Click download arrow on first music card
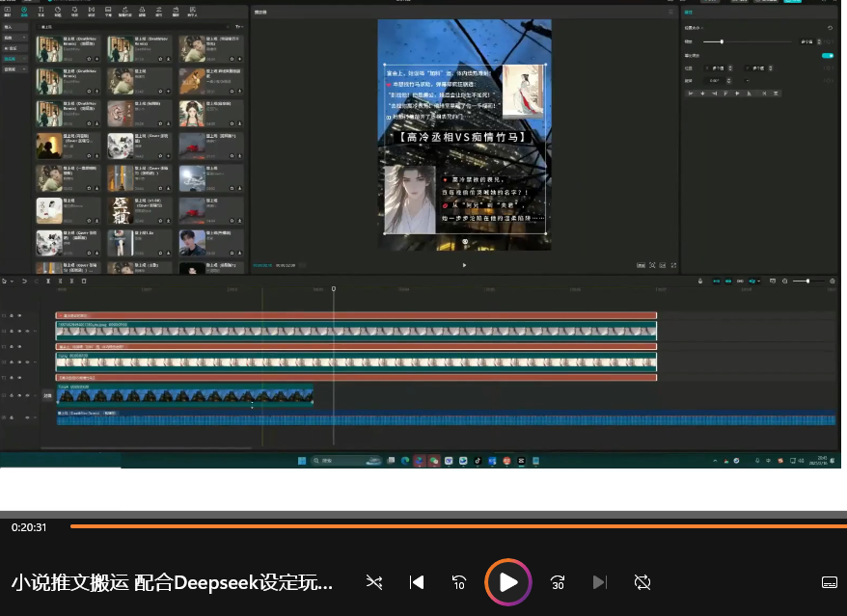Image resolution: width=847 pixels, height=616 pixels. pyautogui.click(x=96, y=59)
